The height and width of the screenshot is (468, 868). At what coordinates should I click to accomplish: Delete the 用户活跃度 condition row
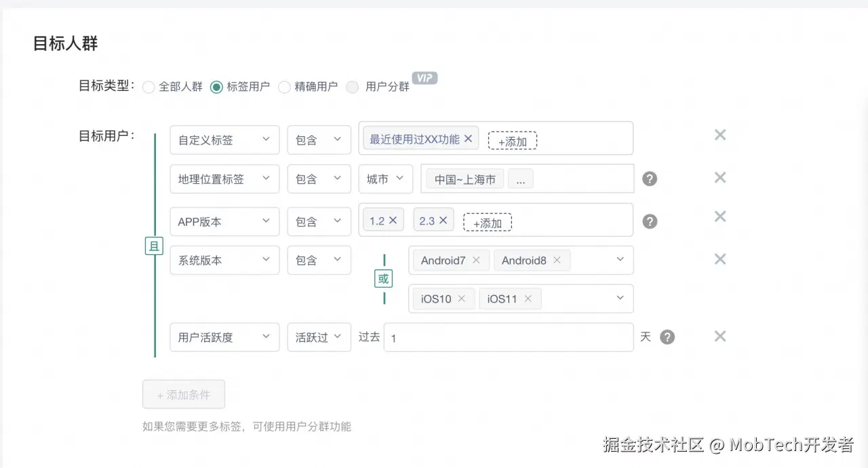(x=720, y=336)
